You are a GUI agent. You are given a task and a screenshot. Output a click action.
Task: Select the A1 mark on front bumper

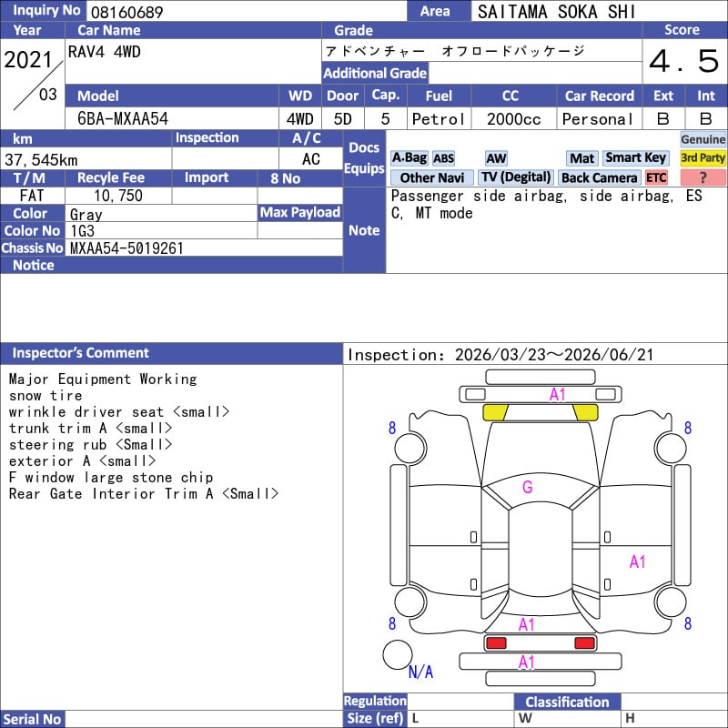click(x=557, y=394)
